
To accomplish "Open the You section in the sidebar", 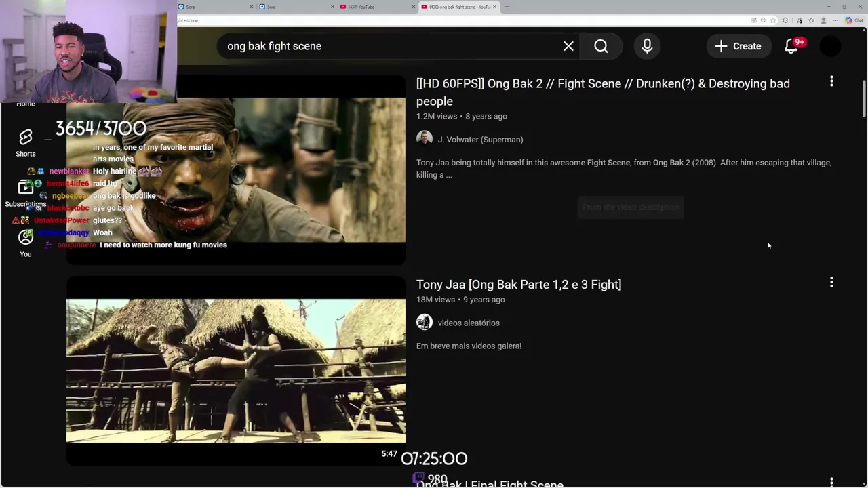I will point(26,243).
